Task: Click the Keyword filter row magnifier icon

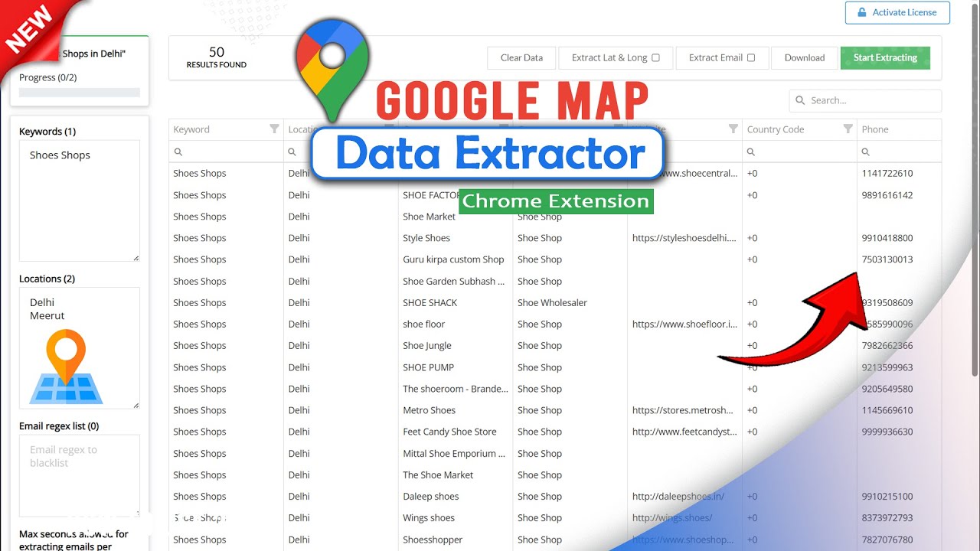Action: tap(178, 152)
